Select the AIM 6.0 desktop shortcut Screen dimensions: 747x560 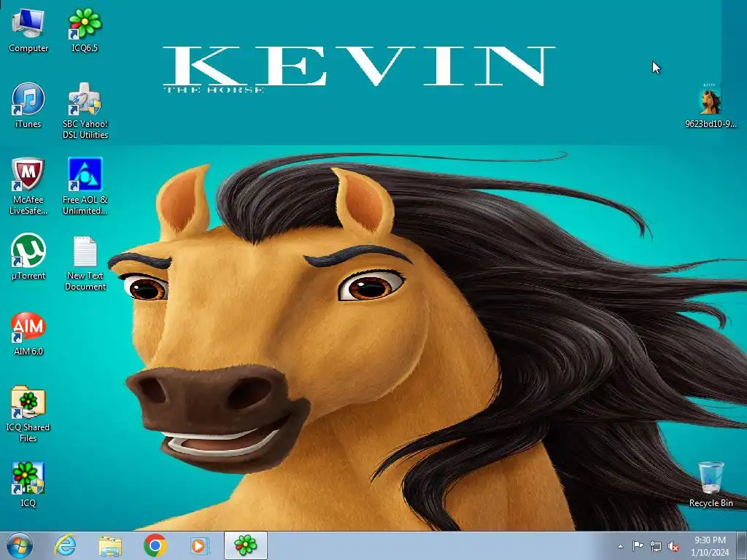(x=28, y=334)
